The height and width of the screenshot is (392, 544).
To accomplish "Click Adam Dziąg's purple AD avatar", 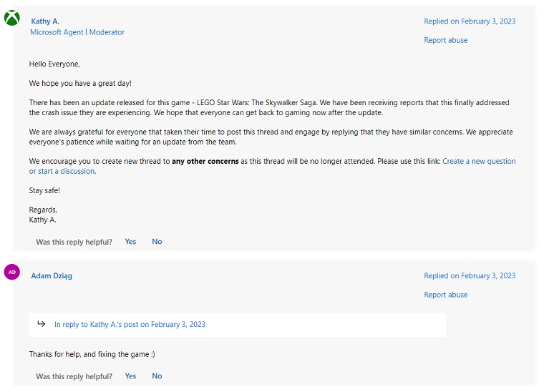I will (x=12, y=272).
